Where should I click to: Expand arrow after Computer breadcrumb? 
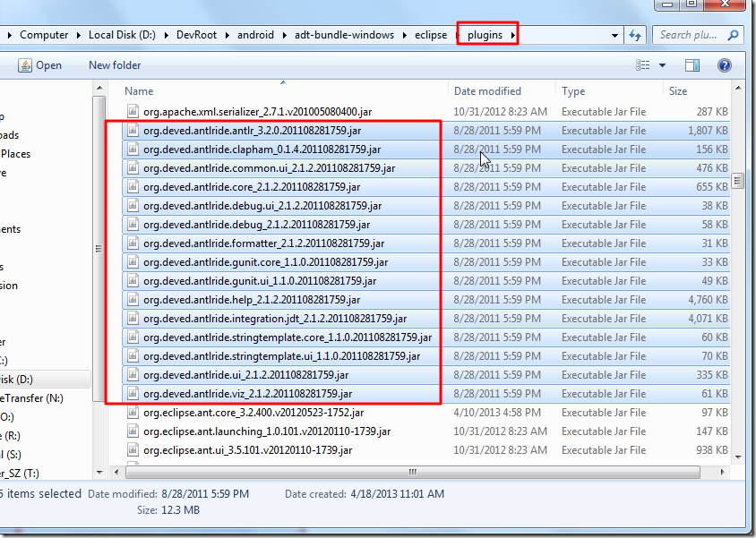coord(79,35)
